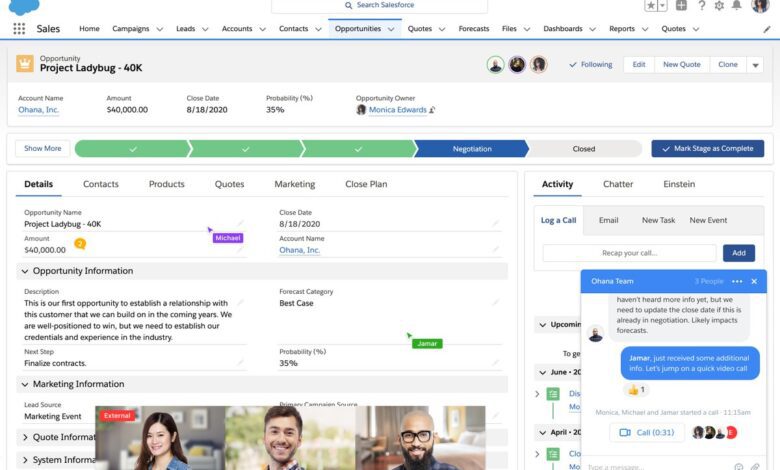Edit the Next Step pencil icon
This screenshot has height=470, width=780.
point(240,363)
